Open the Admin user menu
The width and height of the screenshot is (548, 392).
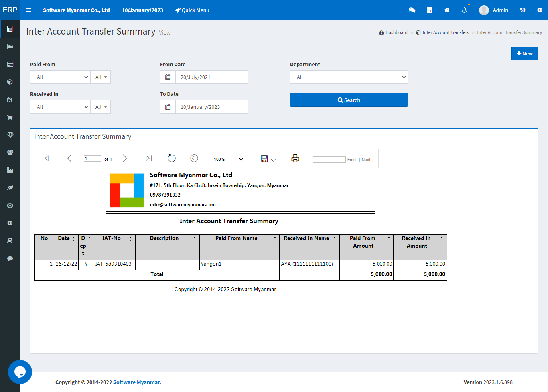tap(493, 10)
